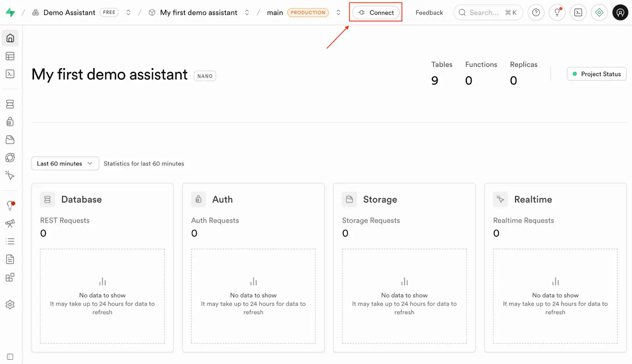Open the Authentication section from the sidebar
This screenshot has height=364, width=632.
[x=10, y=122]
